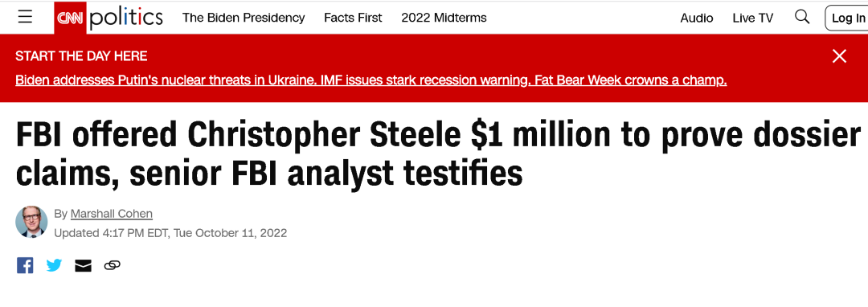Open 2022 Midterms menu item
Image resolution: width=868 pixels, height=307 pixels.
444,18
